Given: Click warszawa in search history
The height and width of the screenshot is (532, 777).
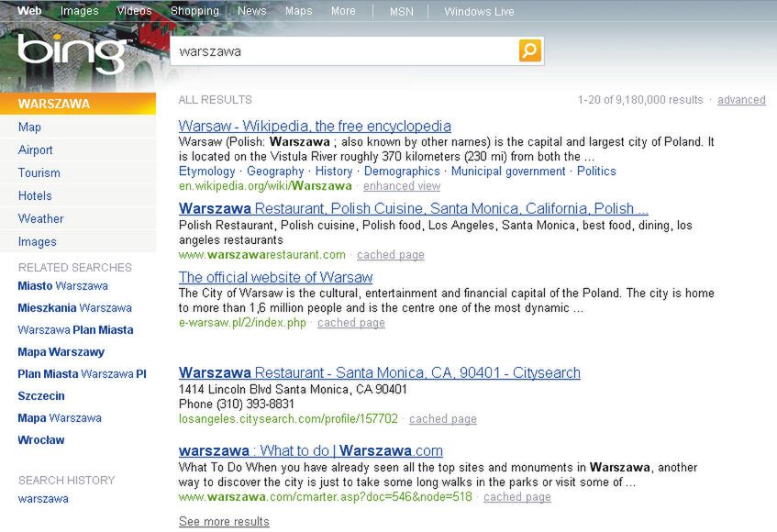Looking at the screenshot, I should (43, 499).
